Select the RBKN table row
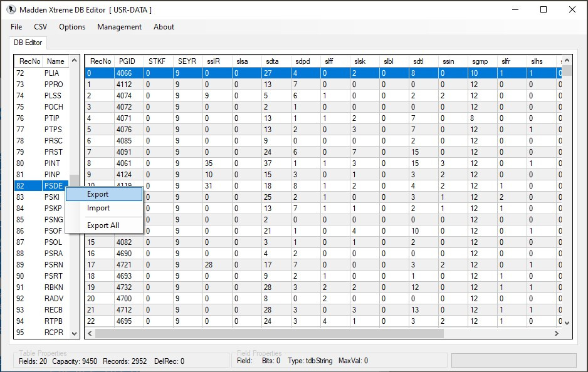Image resolution: width=588 pixels, height=372 pixels. (x=42, y=287)
